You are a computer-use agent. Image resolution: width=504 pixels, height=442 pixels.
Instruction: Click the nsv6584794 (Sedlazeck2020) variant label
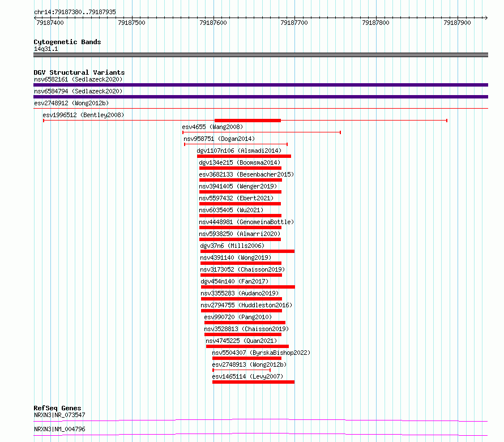tap(78, 91)
